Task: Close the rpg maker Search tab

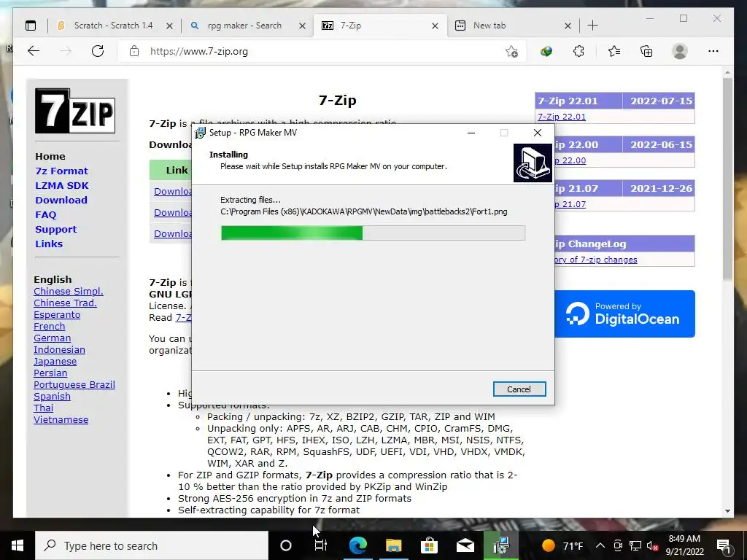Action: (302, 26)
